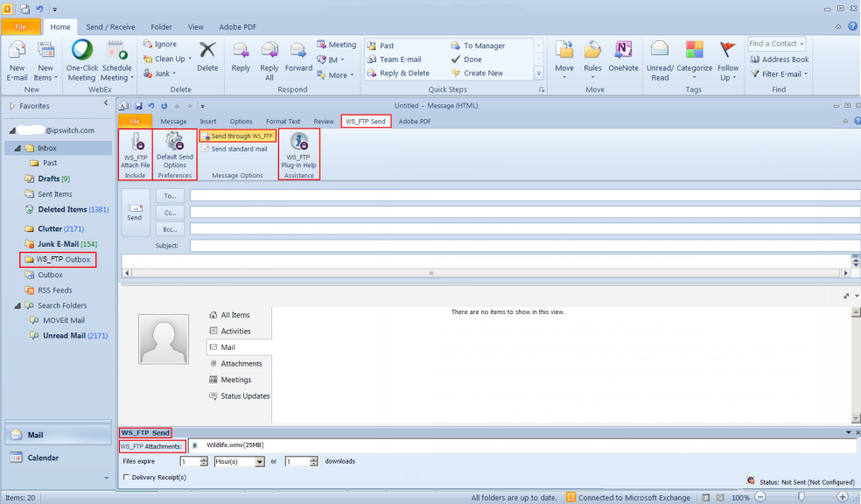Open the Rules icon in Move group
861x504 pixels.
click(x=592, y=51)
